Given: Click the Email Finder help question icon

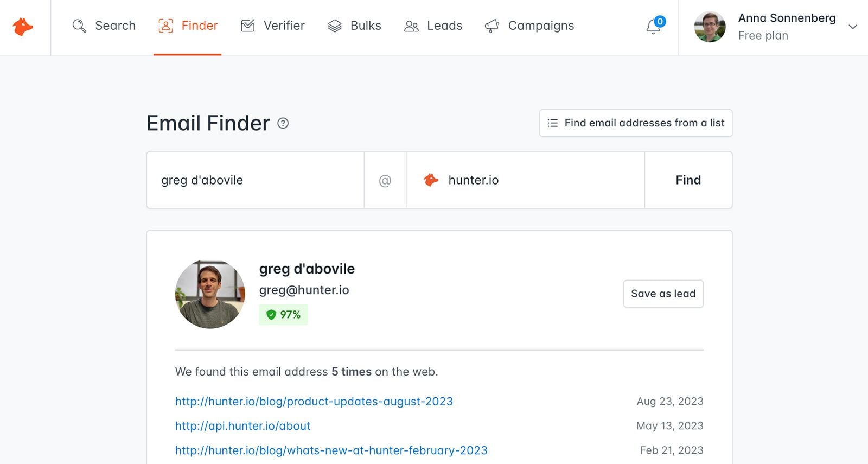Looking at the screenshot, I should (x=283, y=123).
